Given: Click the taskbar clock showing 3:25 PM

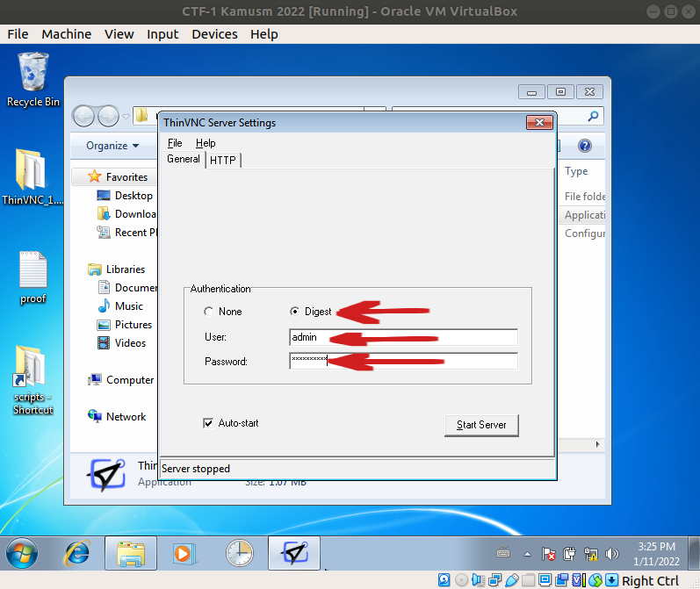Looking at the screenshot, I should click(656, 554).
